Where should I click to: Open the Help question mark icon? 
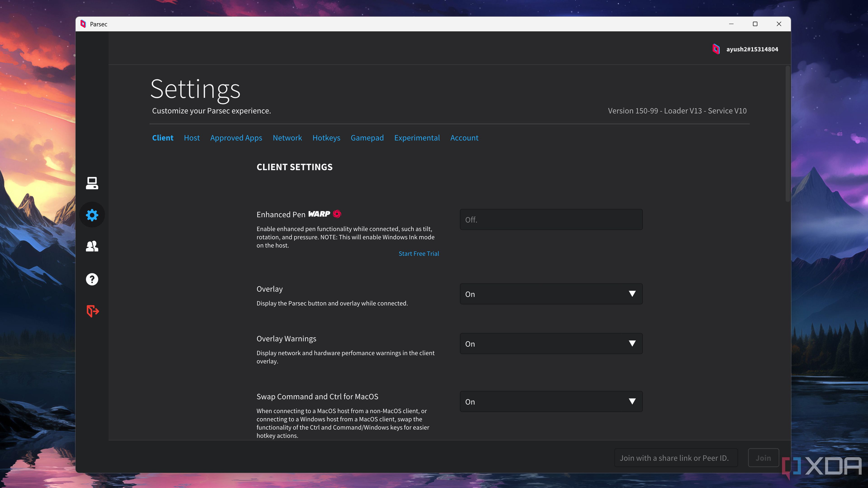point(92,279)
